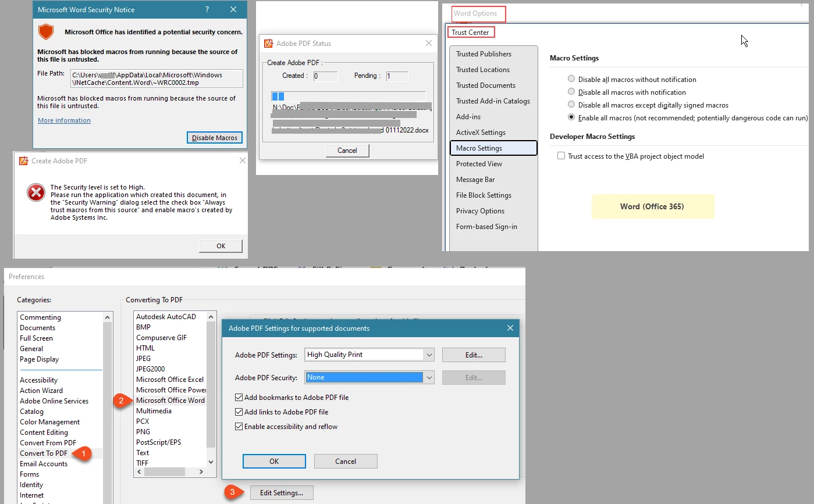This screenshot has width=814, height=504.
Task: Open Trusted Add-in Catalogs section
Action: (493, 101)
